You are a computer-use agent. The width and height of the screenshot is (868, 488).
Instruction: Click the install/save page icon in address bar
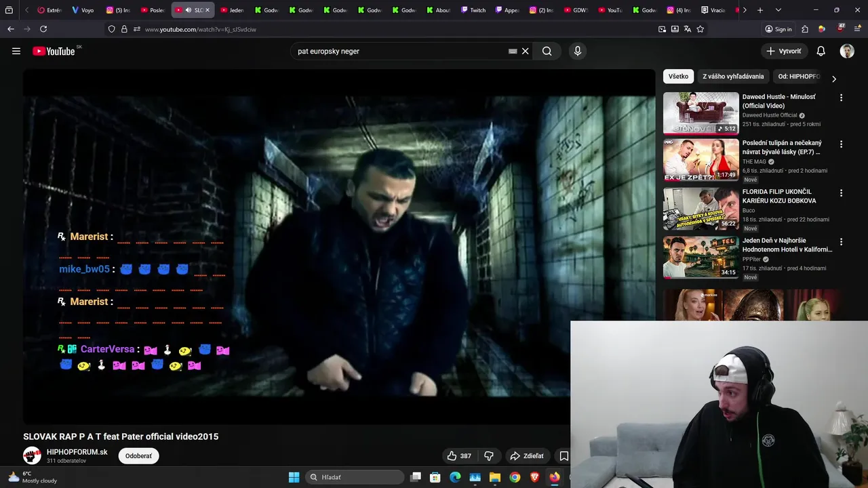[x=675, y=29]
